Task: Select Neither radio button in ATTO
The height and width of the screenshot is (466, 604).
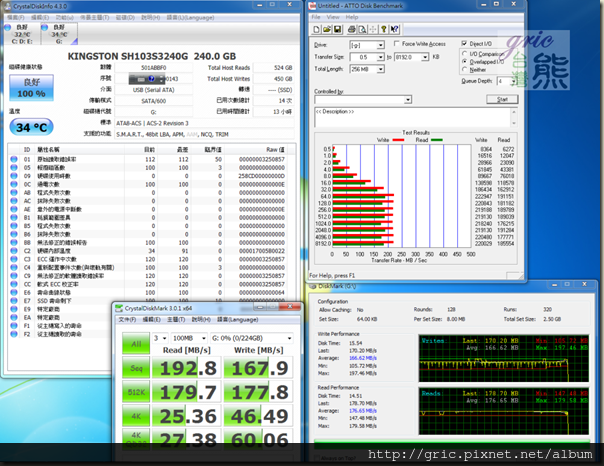Action: point(465,69)
